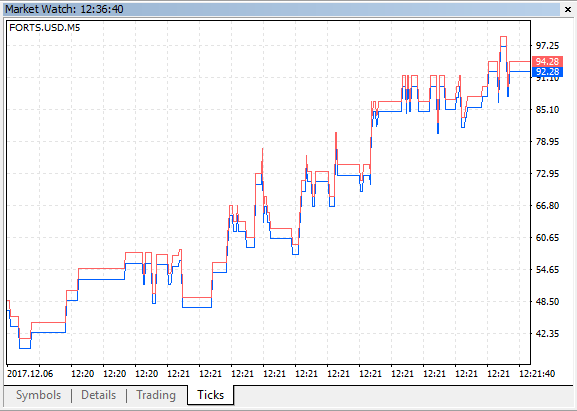Click the 12:21:40 time axis label
The width and height of the screenshot is (577, 411).
[x=537, y=374]
